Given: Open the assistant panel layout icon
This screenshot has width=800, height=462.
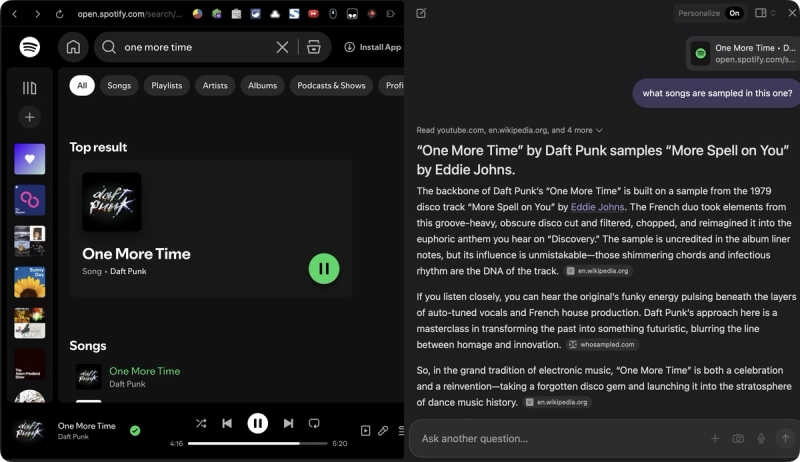Looking at the screenshot, I should coord(760,13).
